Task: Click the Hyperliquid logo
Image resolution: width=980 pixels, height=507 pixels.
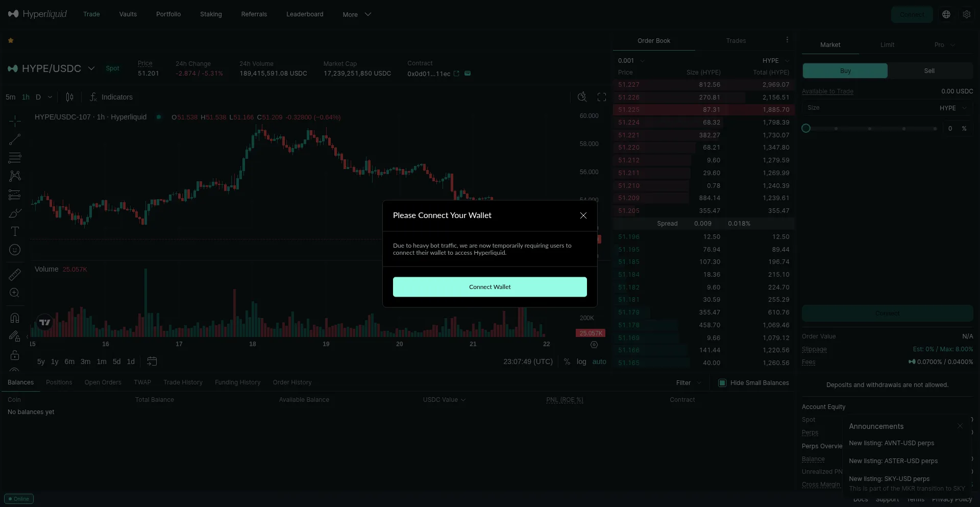Action: [x=37, y=14]
